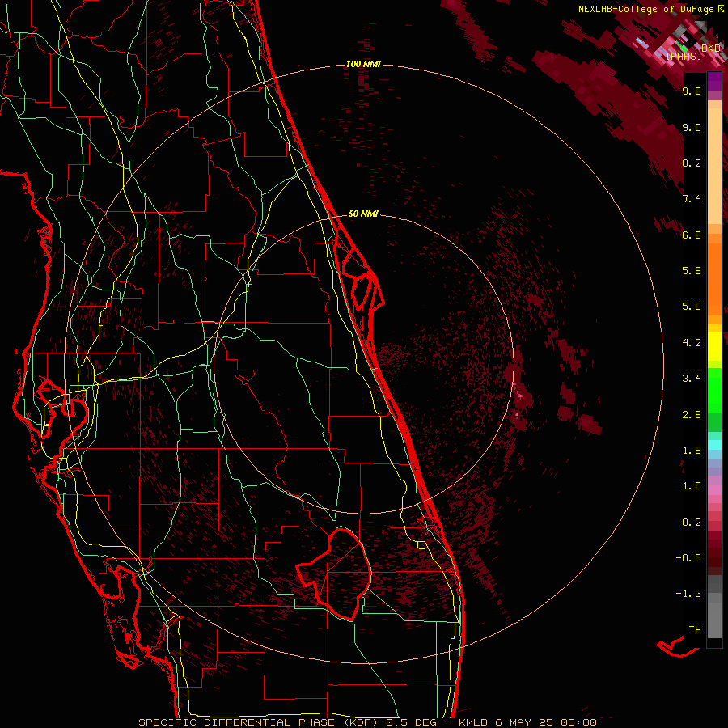Click the College of DuPage logo glyph
The height and width of the screenshot is (728, 728).
721,8
